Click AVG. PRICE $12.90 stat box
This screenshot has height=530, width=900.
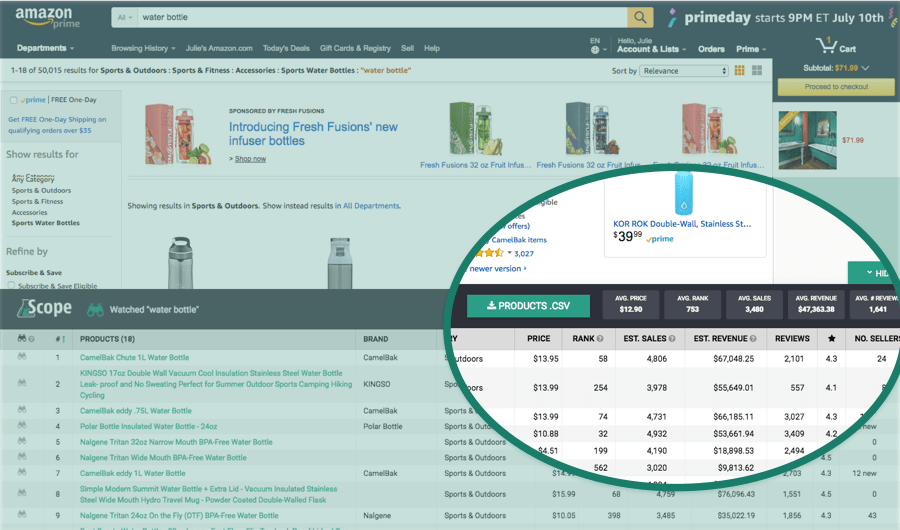[x=630, y=304]
